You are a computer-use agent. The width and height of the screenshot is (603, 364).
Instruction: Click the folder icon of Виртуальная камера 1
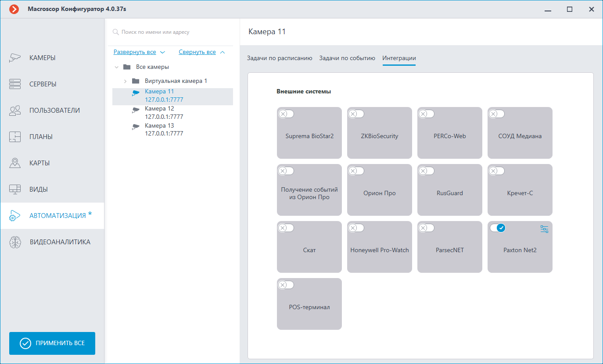click(136, 81)
